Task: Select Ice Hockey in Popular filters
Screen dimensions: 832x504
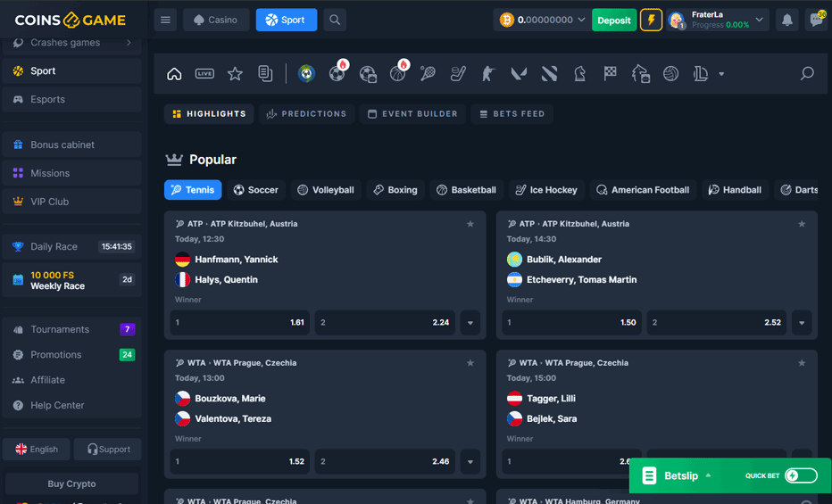Action: coord(546,190)
